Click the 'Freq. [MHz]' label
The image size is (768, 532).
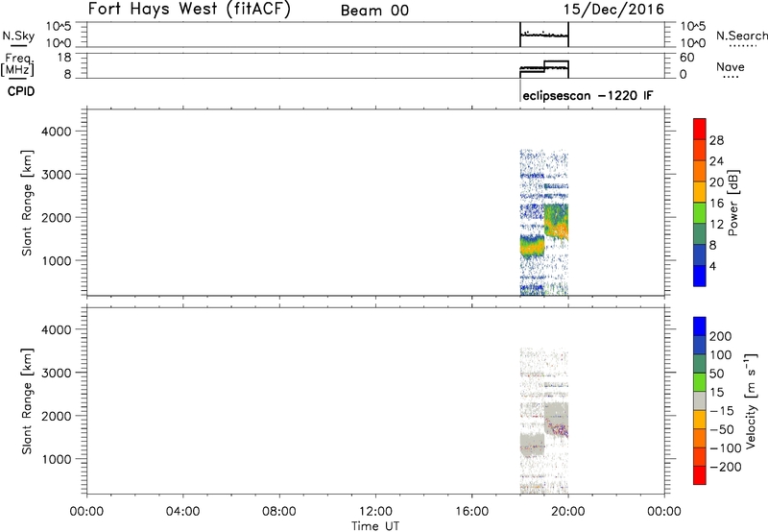pyautogui.click(x=17, y=65)
